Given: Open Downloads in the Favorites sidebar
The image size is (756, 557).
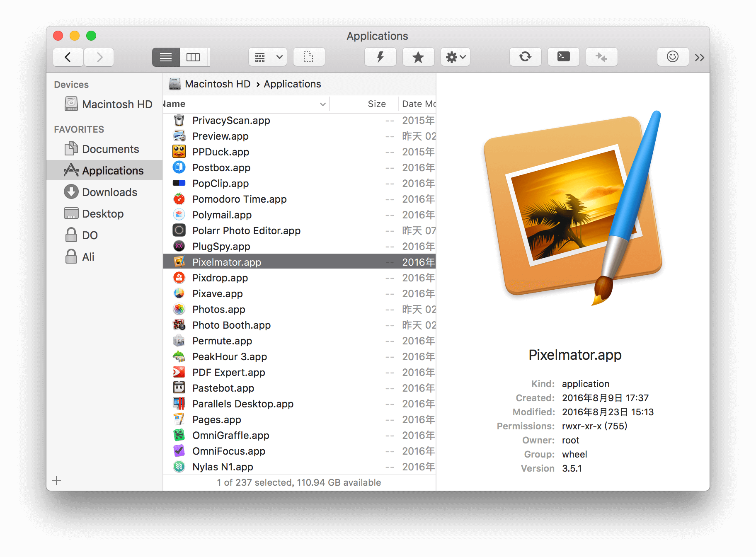Looking at the screenshot, I should [109, 192].
